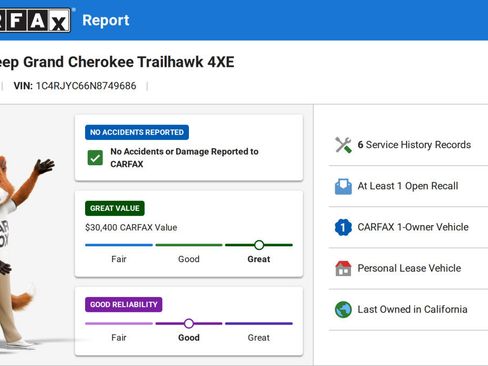Open Personal Lease Vehicle details
488x366 pixels.
tap(408, 268)
